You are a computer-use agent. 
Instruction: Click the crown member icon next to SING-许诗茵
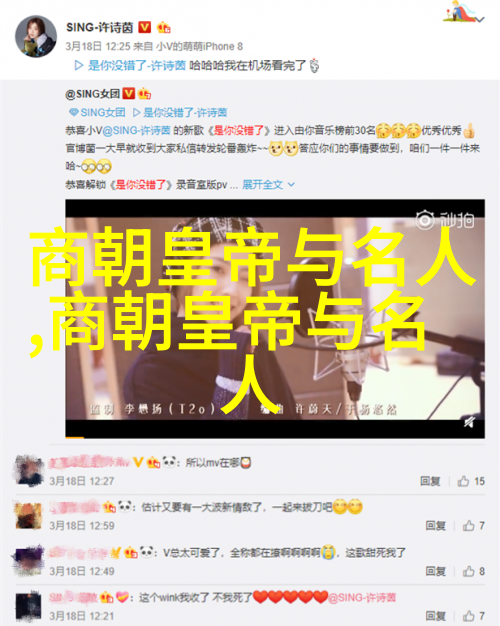point(163,27)
